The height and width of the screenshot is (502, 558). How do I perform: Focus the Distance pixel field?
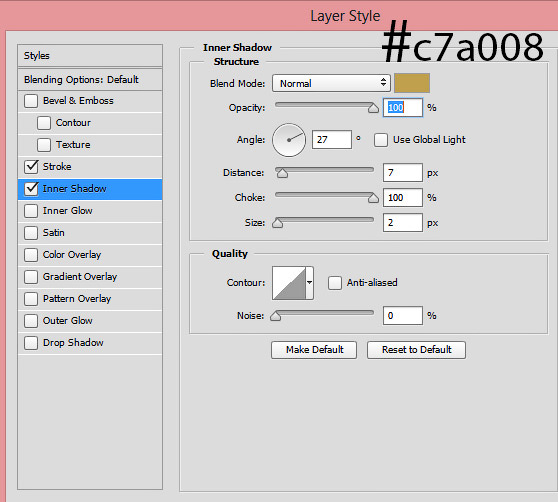pyautogui.click(x=403, y=173)
